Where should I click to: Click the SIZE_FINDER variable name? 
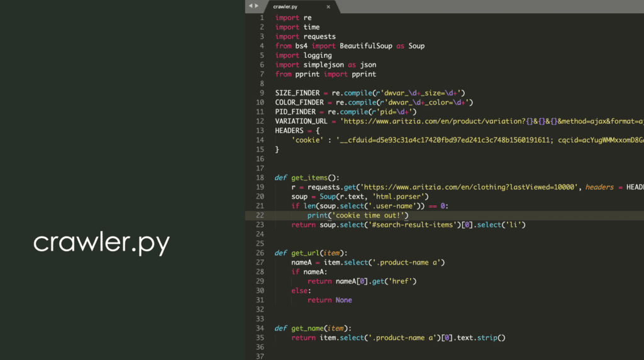(x=297, y=93)
